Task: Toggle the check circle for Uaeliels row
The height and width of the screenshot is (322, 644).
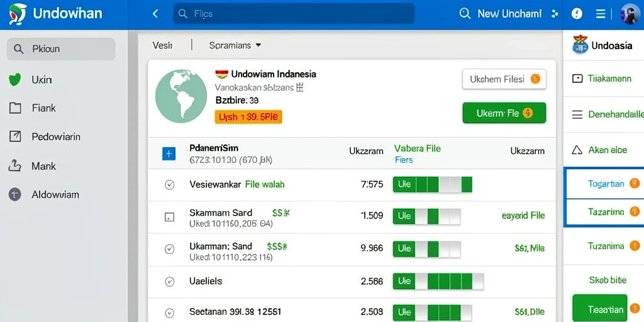Action: click(169, 282)
